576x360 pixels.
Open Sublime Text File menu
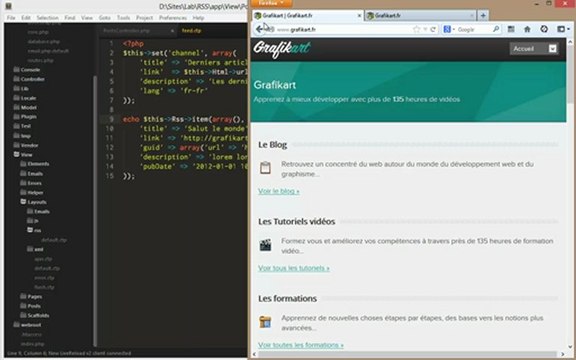coord(11,18)
